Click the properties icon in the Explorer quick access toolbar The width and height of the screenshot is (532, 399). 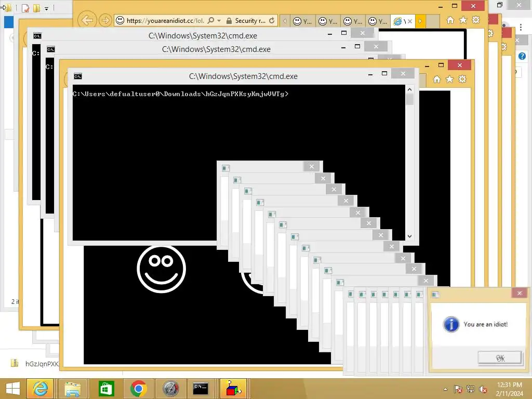25,8
